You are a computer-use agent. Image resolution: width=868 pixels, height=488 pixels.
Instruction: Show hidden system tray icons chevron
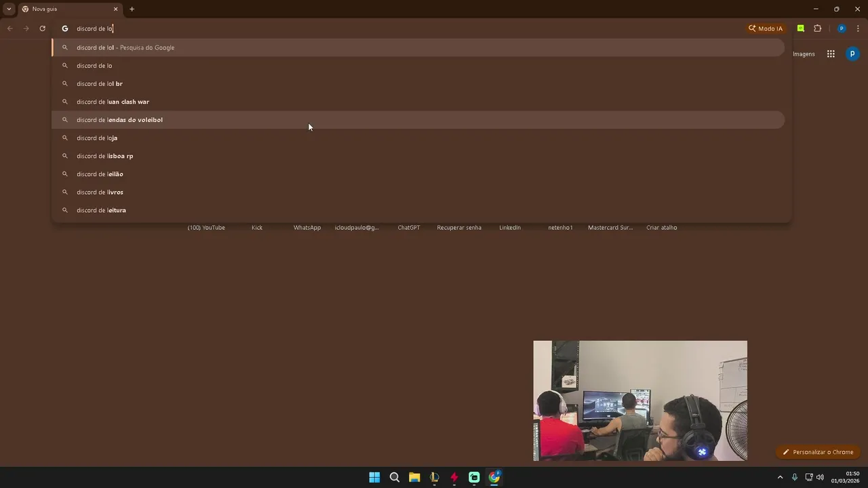tap(780, 477)
